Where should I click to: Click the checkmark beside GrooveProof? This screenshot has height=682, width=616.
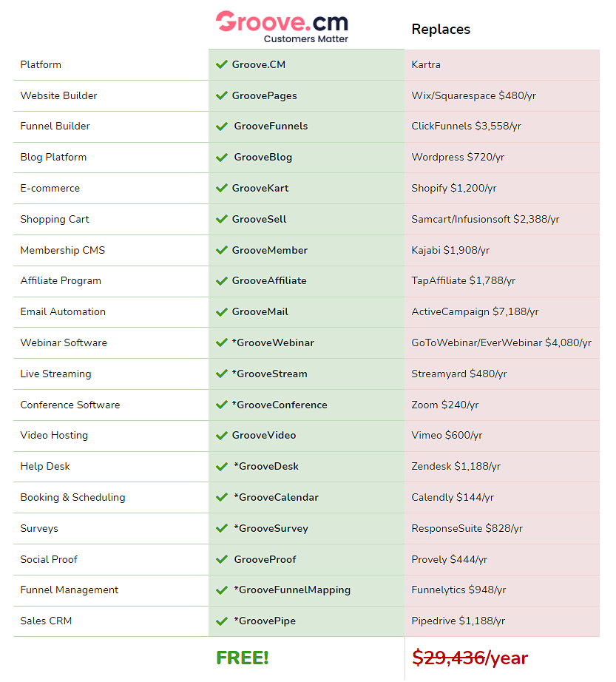pos(221,560)
